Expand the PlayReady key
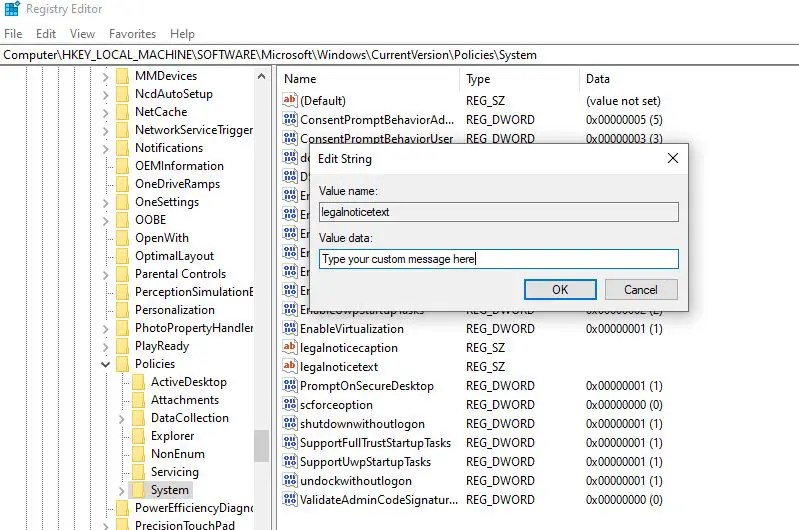 click(x=105, y=347)
